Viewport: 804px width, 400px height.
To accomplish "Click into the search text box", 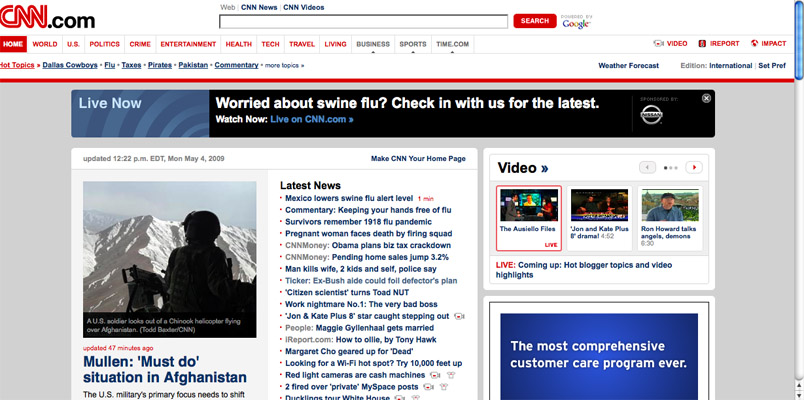I will [x=364, y=22].
